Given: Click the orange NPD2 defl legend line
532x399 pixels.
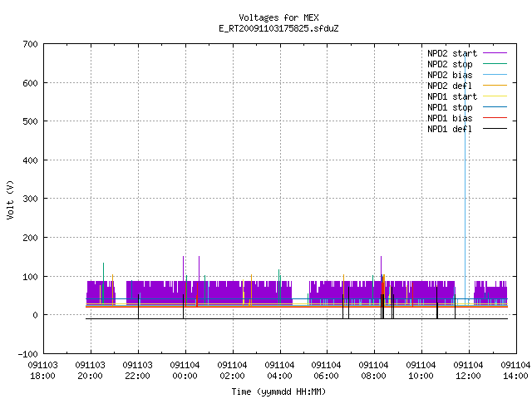Looking at the screenshot, I should pyautogui.click(x=495, y=86).
